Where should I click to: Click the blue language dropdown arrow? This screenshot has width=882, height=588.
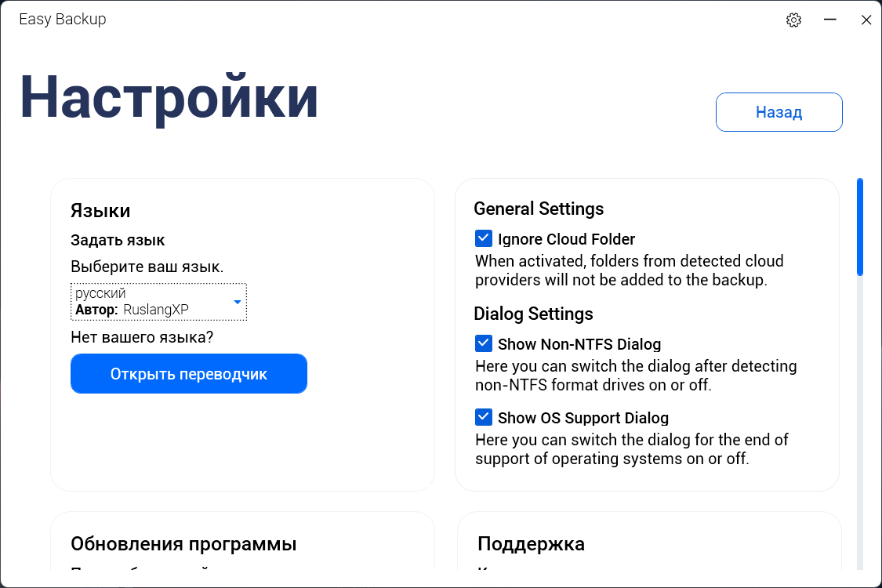(x=238, y=302)
